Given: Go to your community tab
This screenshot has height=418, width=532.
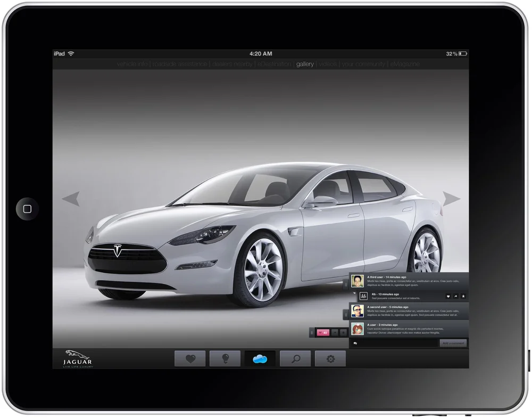Looking at the screenshot, I should (363, 64).
